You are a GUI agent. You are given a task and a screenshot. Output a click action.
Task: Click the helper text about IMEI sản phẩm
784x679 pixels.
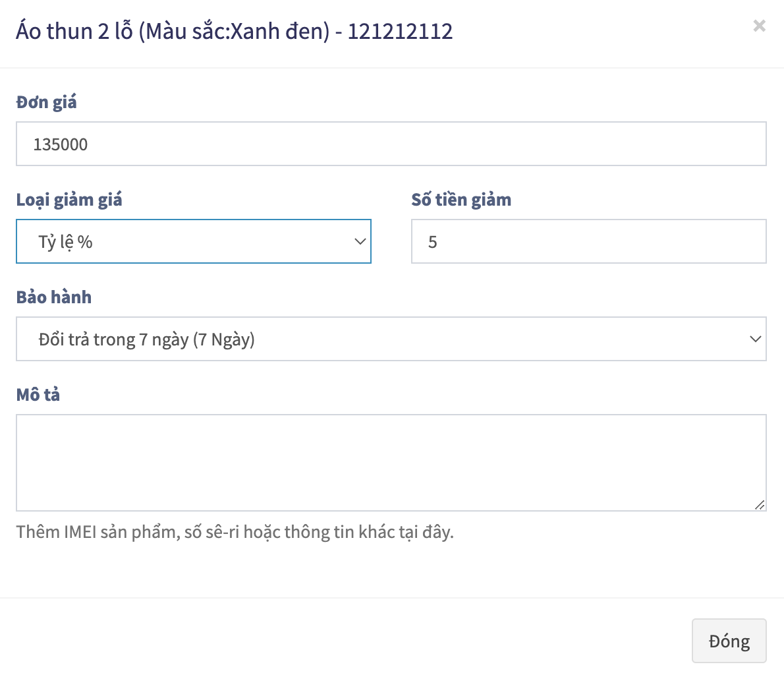pyautogui.click(x=235, y=532)
